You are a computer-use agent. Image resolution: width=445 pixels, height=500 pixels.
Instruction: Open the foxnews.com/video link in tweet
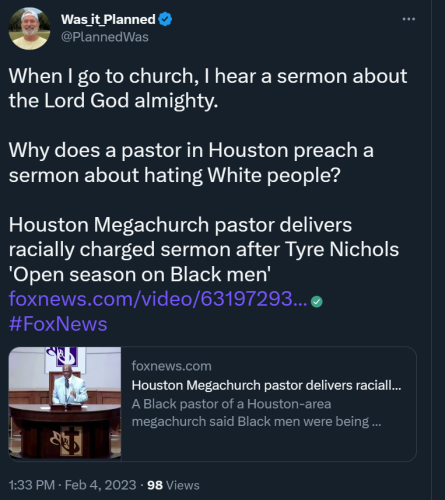pos(158,299)
